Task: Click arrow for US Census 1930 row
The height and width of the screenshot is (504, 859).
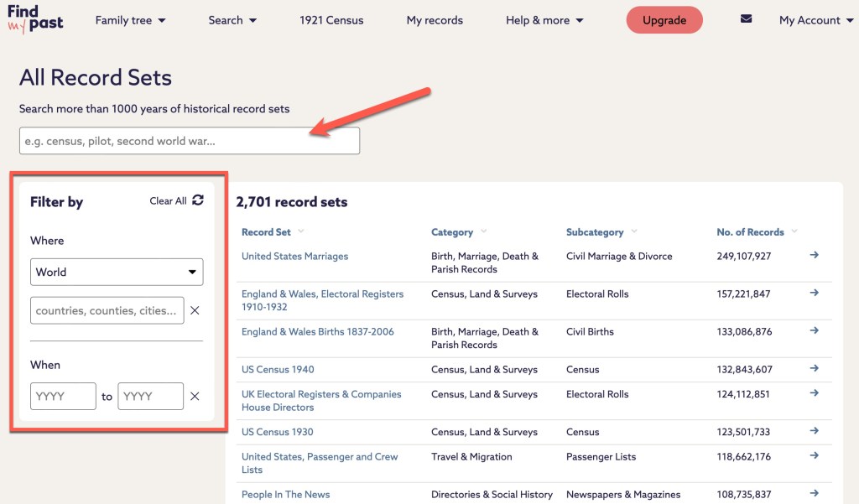Action: 814,431
